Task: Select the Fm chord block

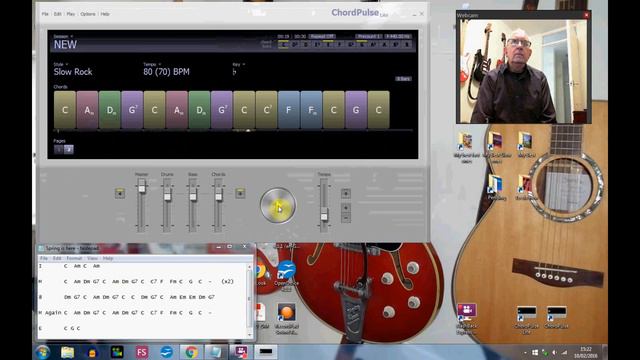Action: [311, 110]
